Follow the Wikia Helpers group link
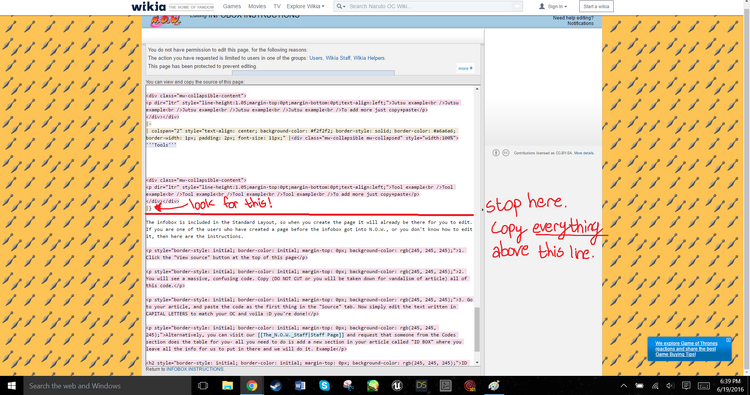 pos(369,58)
